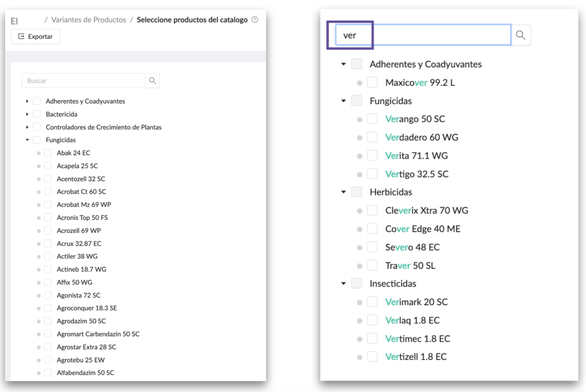
Task: Check the Vertimec 1.8 EC checkbox
Action: (x=372, y=339)
